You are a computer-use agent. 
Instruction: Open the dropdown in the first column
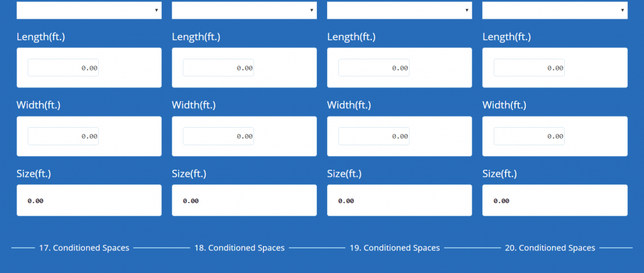tap(89, 10)
